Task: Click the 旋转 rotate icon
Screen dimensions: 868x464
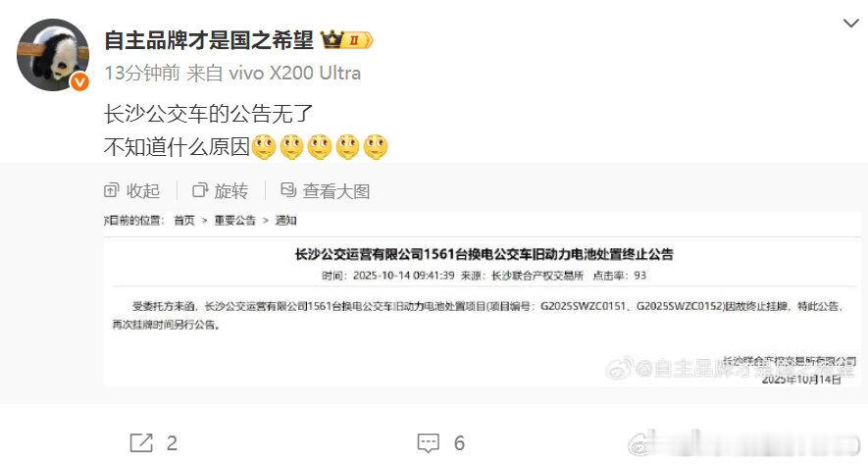Action: tap(199, 190)
